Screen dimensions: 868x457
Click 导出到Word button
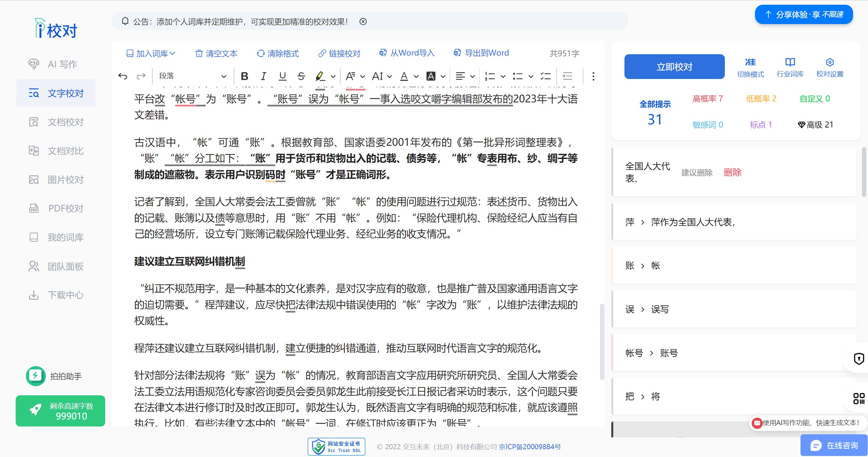pos(481,53)
